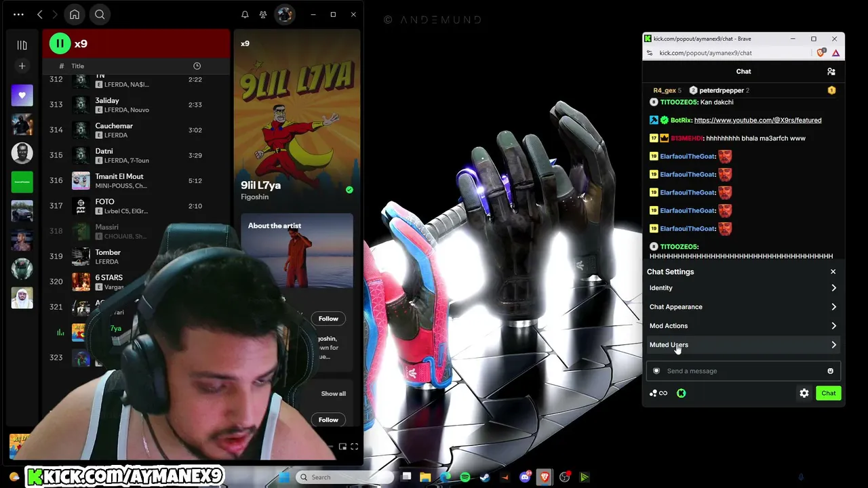
Task: Open Spotify search
Action: pos(100,14)
